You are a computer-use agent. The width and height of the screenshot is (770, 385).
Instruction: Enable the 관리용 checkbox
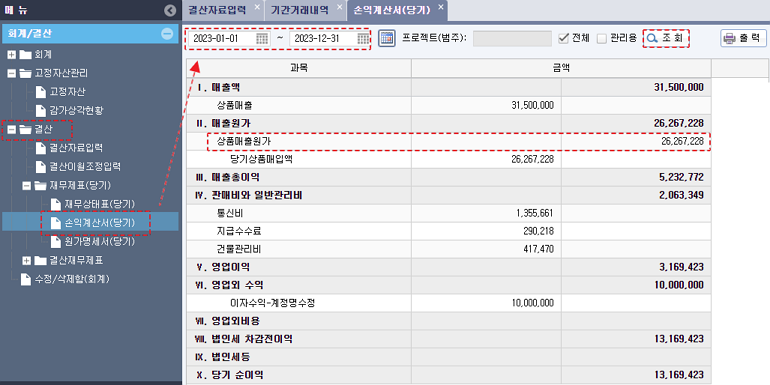point(602,38)
